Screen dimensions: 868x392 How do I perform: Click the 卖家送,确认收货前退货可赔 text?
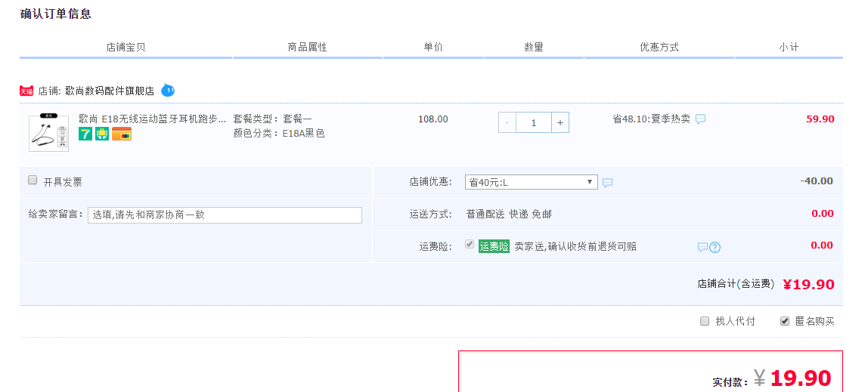[x=575, y=246]
